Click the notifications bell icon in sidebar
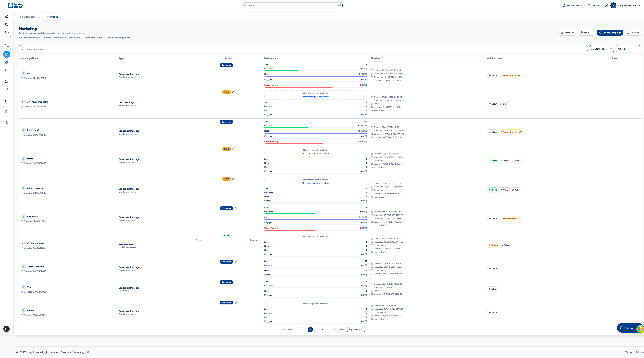Image resolution: width=644 pixels, height=358 pixels. click(7, 90)
